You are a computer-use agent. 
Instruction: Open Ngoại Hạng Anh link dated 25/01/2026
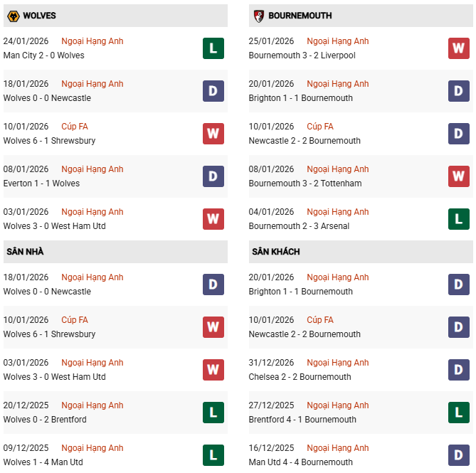(x=337, y=41)
